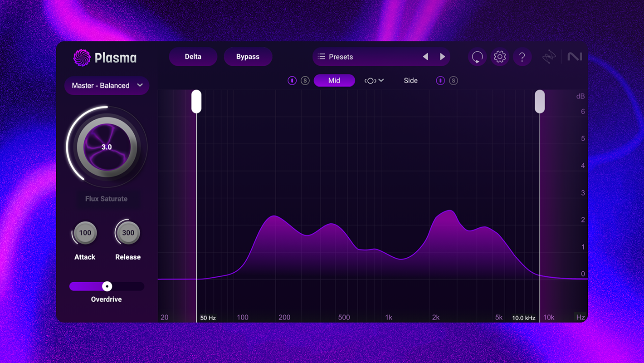Go to the previous preset arrow

click(425, 57)
